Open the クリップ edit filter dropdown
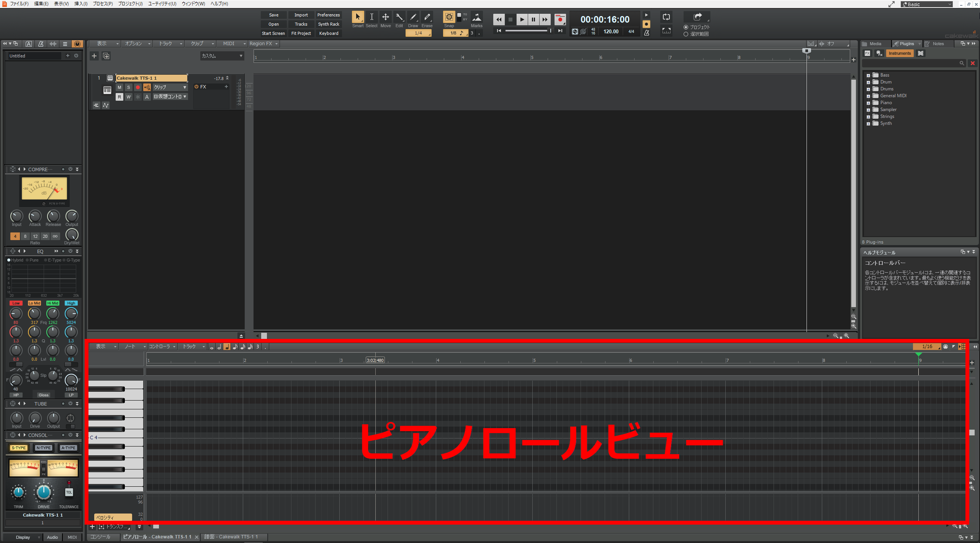 [x=170, y=87]
